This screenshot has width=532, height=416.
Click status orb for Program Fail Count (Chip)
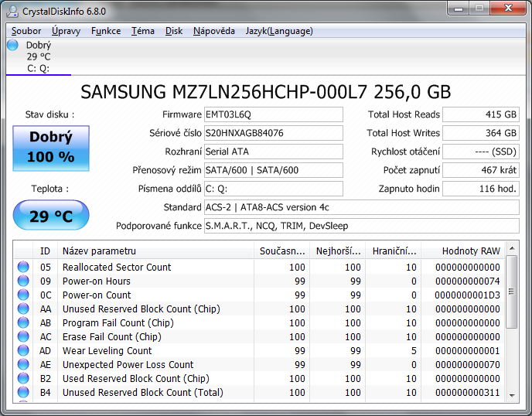click(x=23, y=323)
